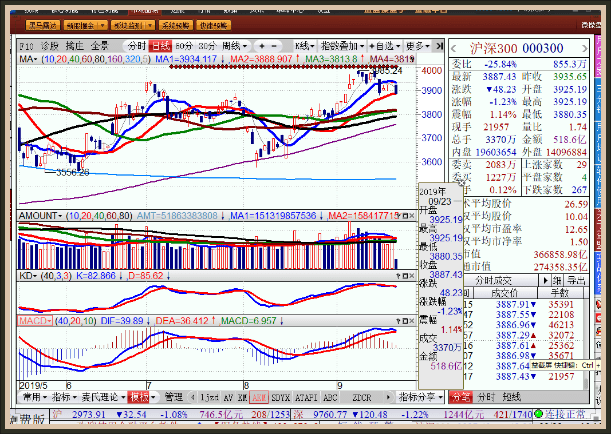Open the 指标 indicators menu
This screenshot has height=434, width=611.
pos(64,397)
